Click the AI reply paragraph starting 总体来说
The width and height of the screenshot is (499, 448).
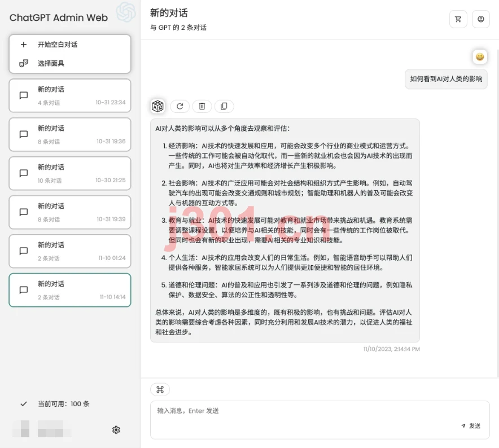click(x=284, y=322)
